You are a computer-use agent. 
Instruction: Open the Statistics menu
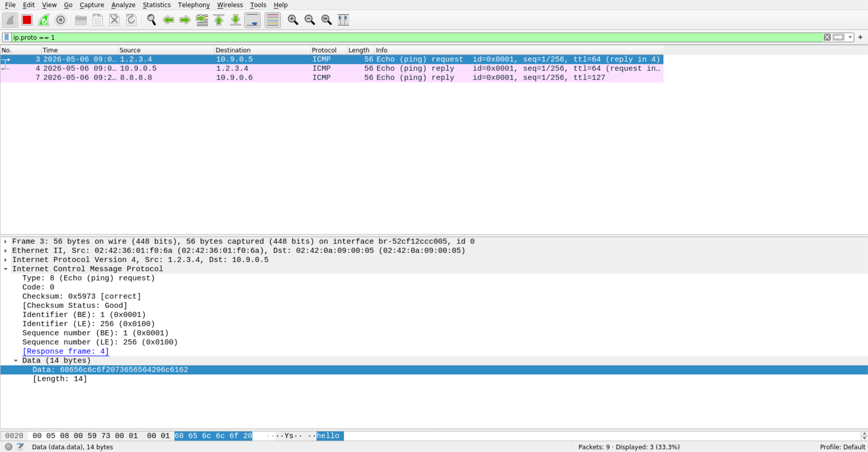156,5
